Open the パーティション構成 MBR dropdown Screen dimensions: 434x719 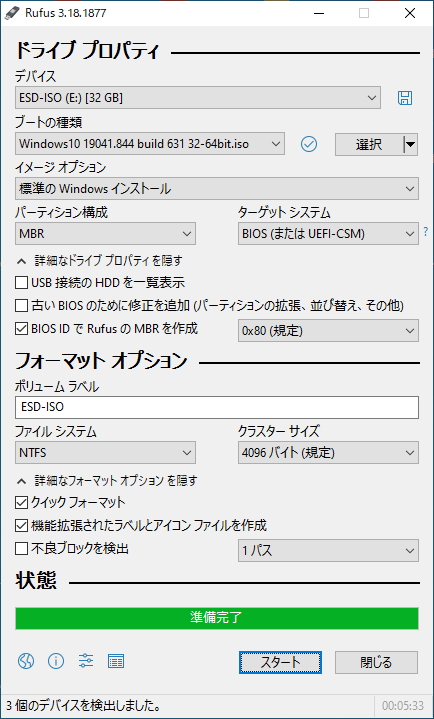point(106,234)
